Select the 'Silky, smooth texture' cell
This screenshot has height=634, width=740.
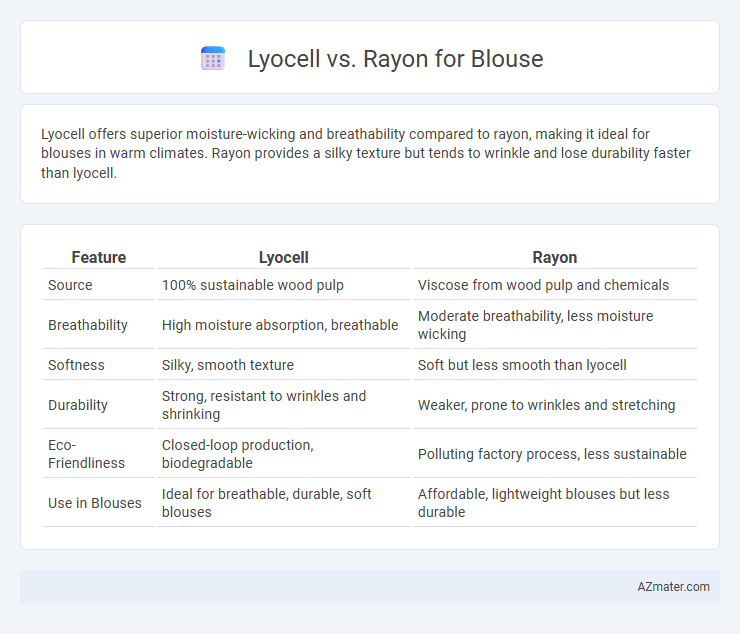pyautogui.click(x=227, y=364)
